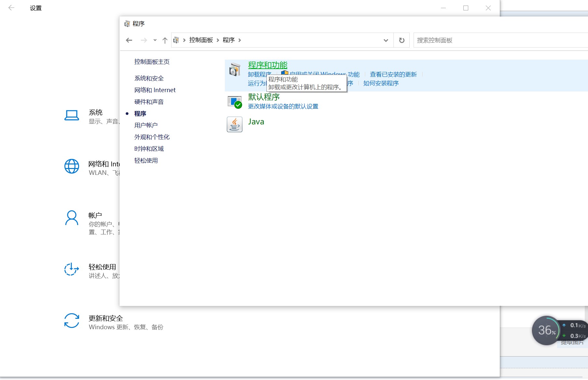Expand the chevron before 控制面板 breadcrumb
The width and height of the screenshot is (588, 380).
[184, 40]
